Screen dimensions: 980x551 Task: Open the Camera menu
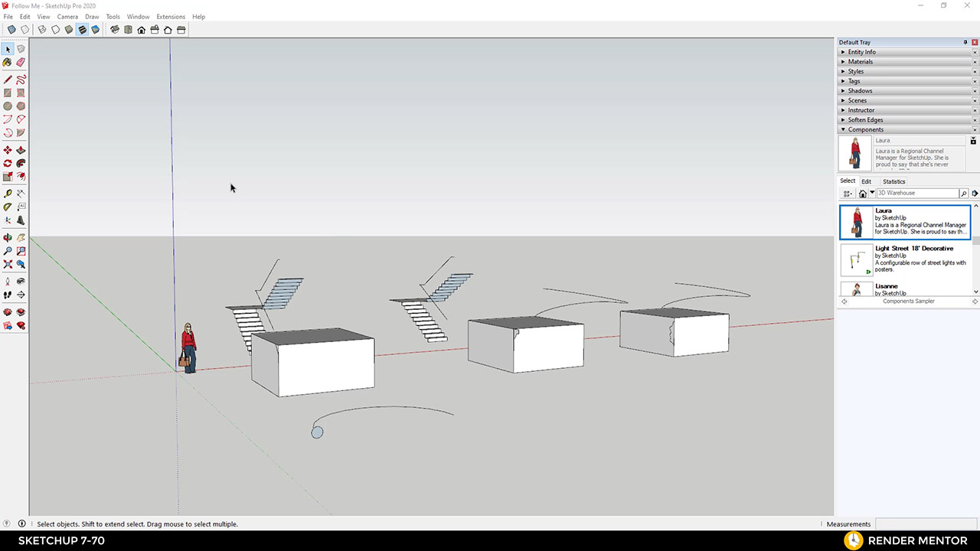click(x=67, y=16)
